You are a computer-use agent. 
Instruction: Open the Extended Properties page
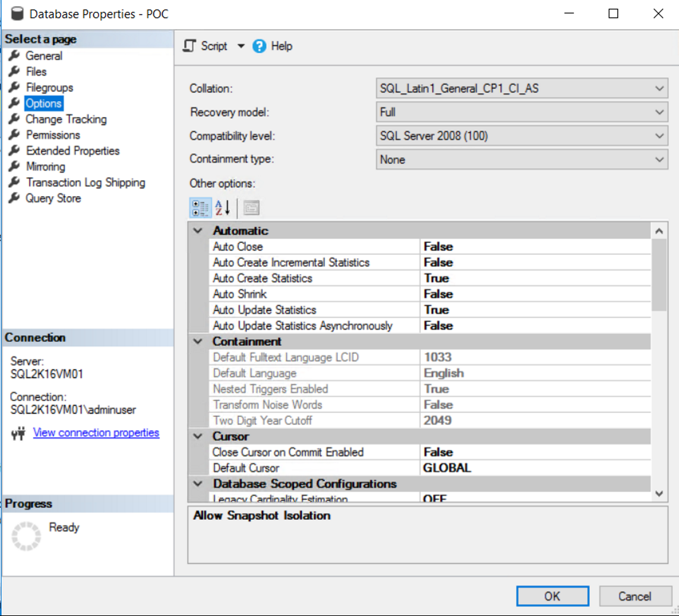click(73, 151)
